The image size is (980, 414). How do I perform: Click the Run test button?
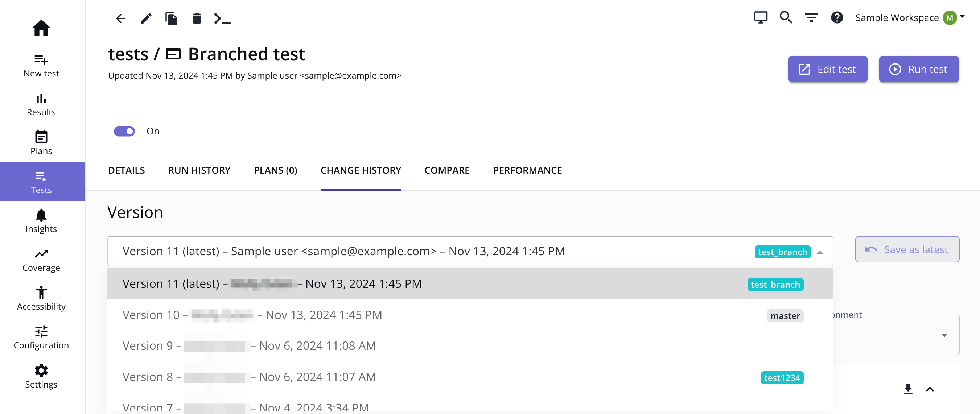918,69
